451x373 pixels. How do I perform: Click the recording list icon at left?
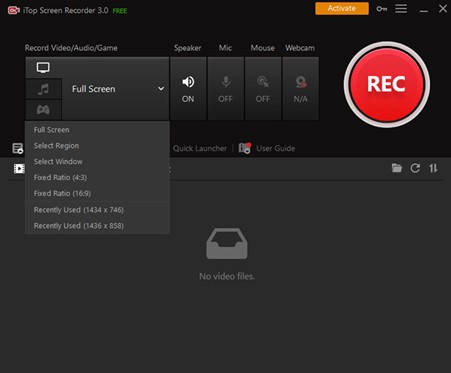18,148
